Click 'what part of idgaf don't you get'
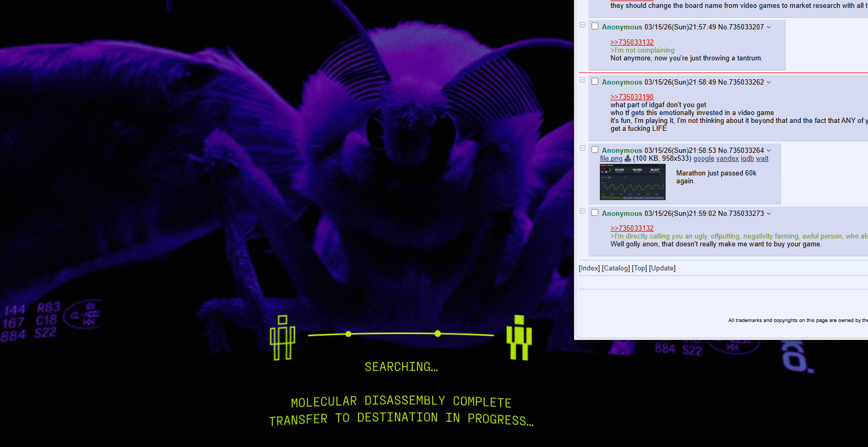The width and height of the screenshot is (868, 447). point(658,105)
